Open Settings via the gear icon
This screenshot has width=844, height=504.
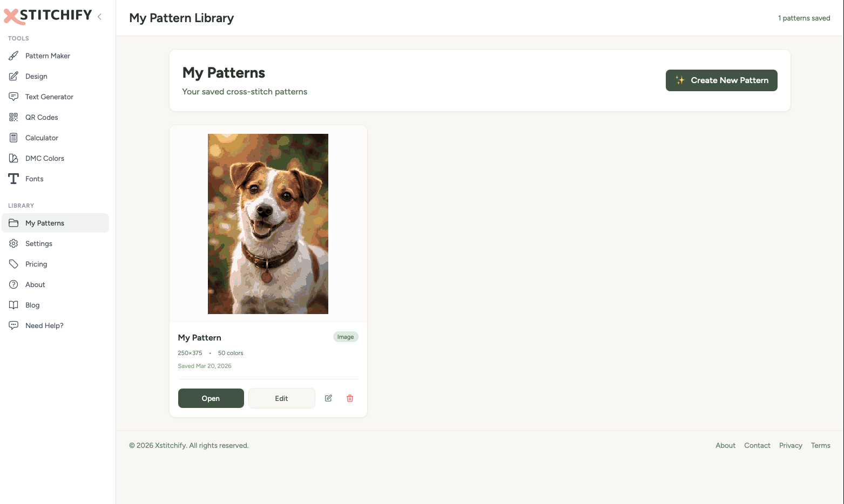coord(38,243)
